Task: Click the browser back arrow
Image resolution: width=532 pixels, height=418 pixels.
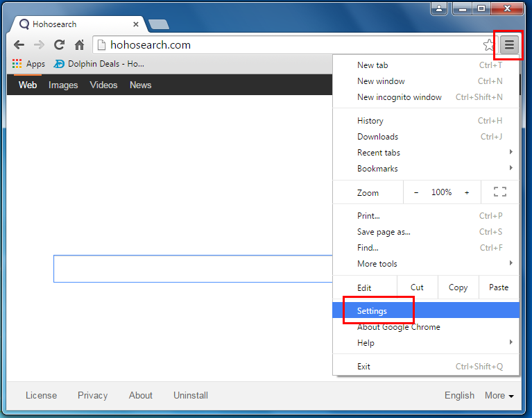Action: (x=19, y=44)
